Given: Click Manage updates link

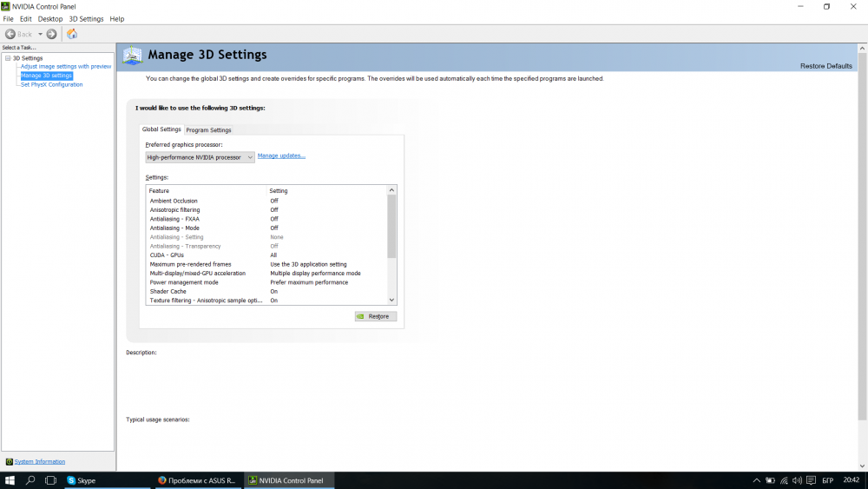Looking at the screenshot, I should click(281, 155).
